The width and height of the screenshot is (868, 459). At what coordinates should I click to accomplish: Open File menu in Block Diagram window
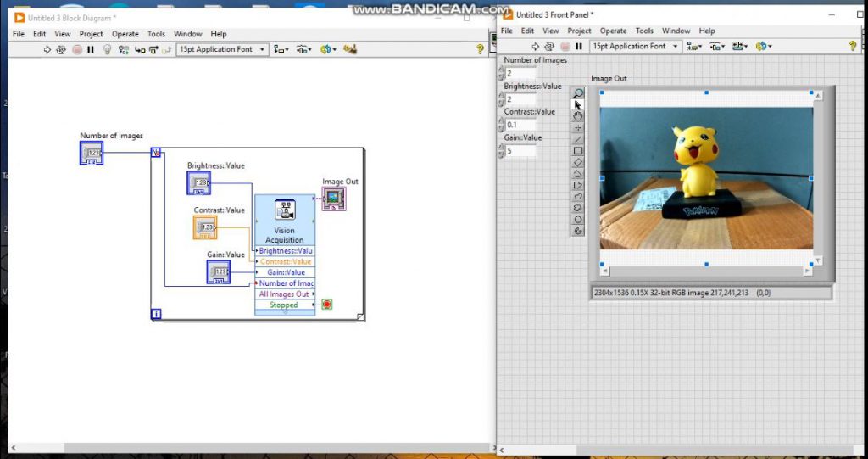[19, 34]
